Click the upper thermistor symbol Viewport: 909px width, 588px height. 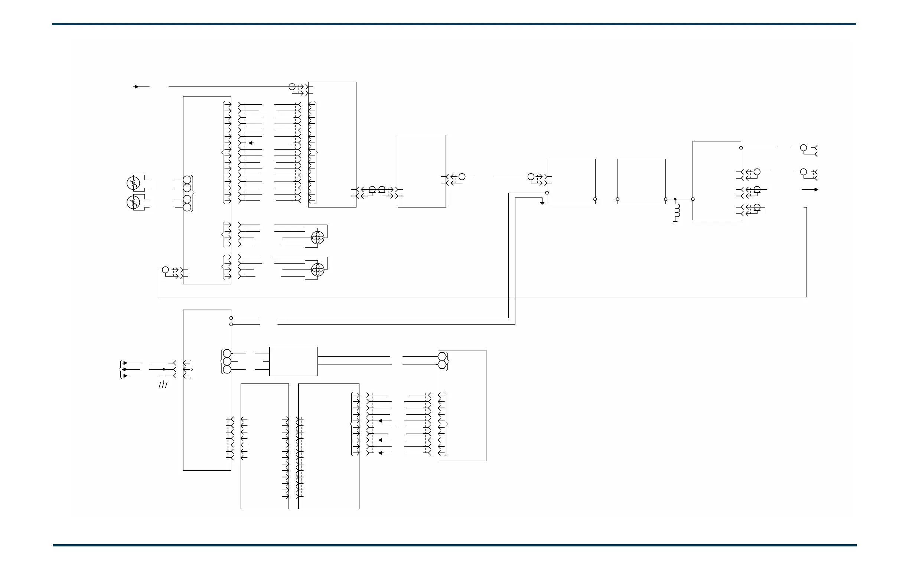pos(133,183)
